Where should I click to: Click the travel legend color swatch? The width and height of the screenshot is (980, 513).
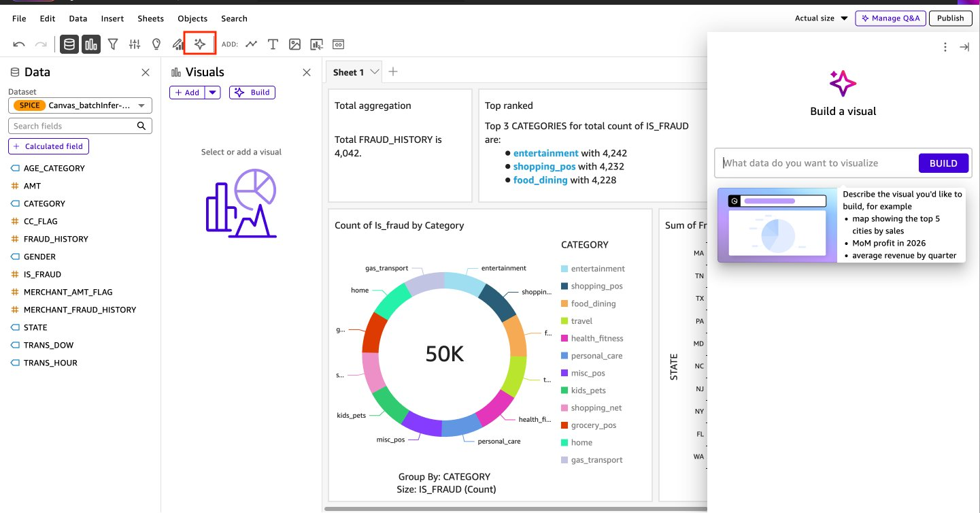pos(564,321)
